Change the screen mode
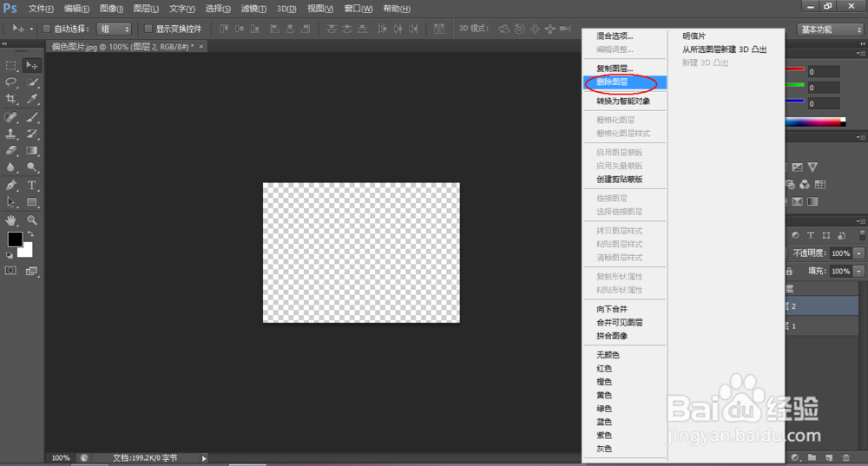The width and height of the screenshot is (868, 466). (32, 271)
